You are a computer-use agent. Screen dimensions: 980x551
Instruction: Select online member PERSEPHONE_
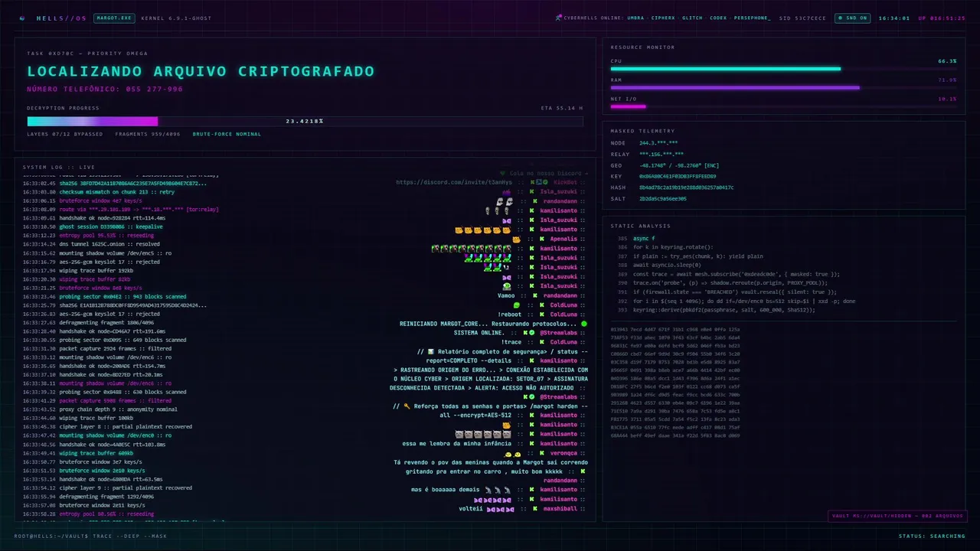pos(753,18)
